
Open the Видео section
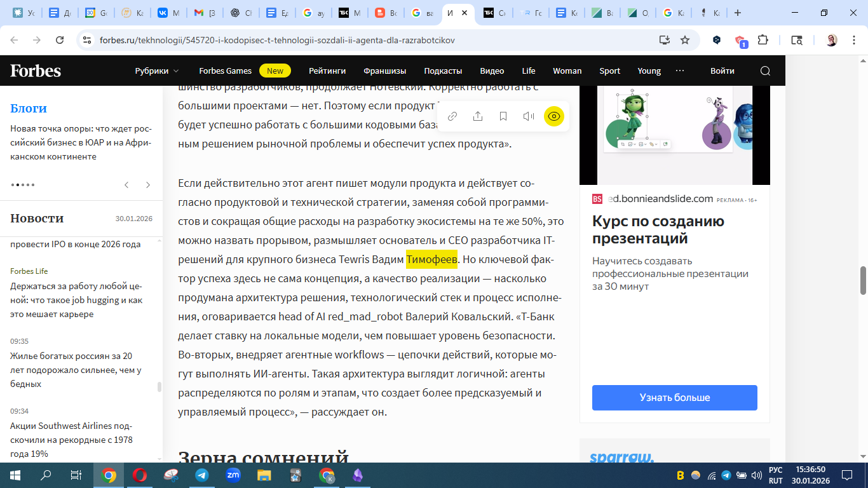point(492,71)
